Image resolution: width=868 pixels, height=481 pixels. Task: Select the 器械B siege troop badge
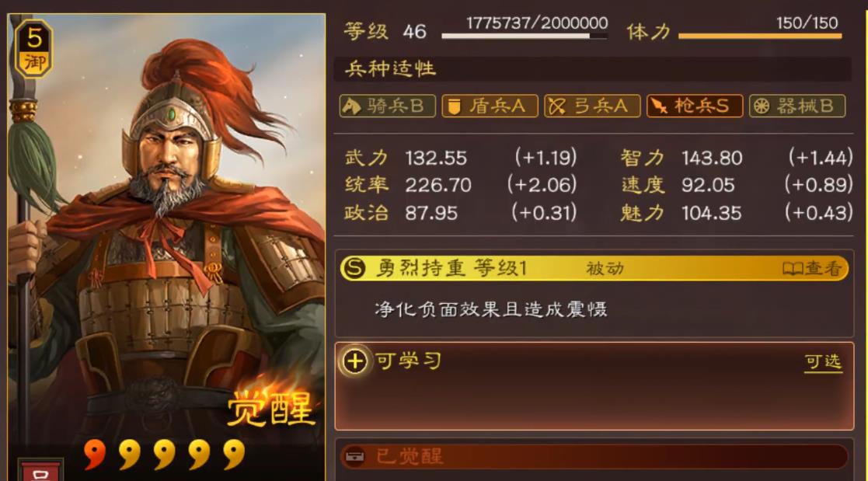click(797, 106)
